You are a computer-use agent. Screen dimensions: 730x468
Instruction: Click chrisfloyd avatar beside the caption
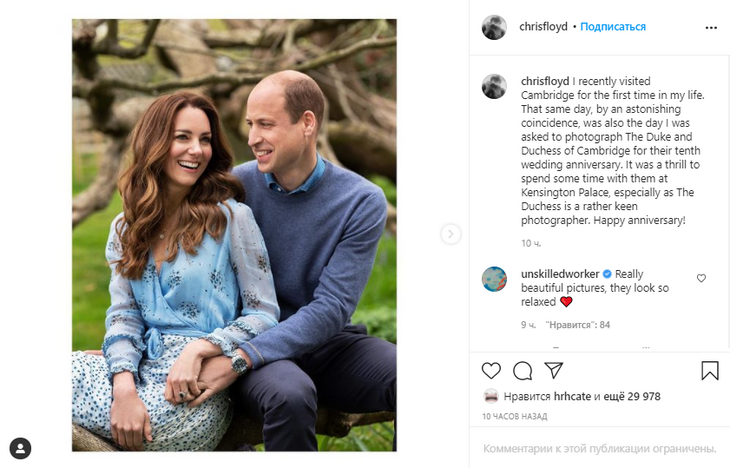[494, 87]
